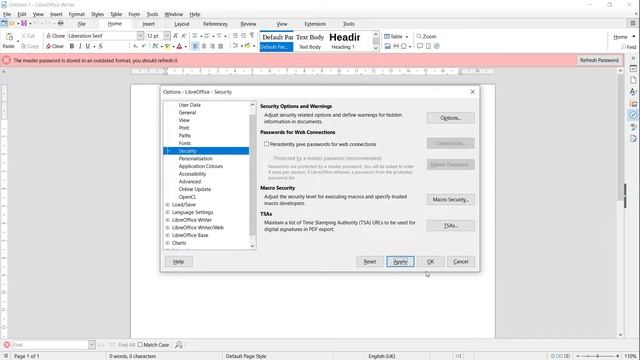This screenshot has height=360, width=640.
Task: Open the sidebar Styles icon
Action: 633,92
